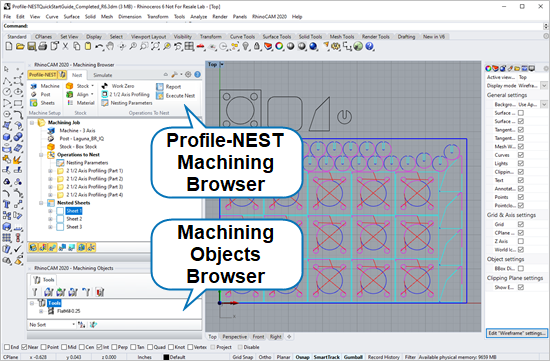The image size is (550, 361).
Task: Switch to the Simulate tab
Action: pyautogui.click(x=103, y=75)
